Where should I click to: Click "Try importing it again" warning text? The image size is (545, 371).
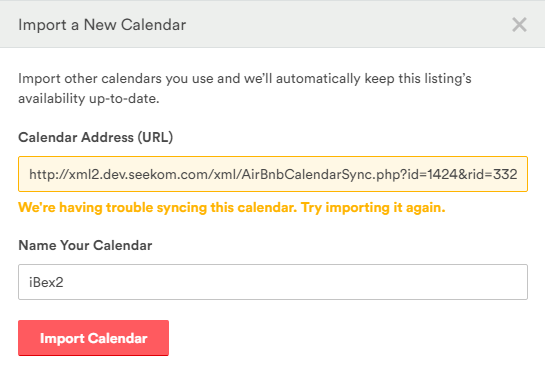(373, 208)
